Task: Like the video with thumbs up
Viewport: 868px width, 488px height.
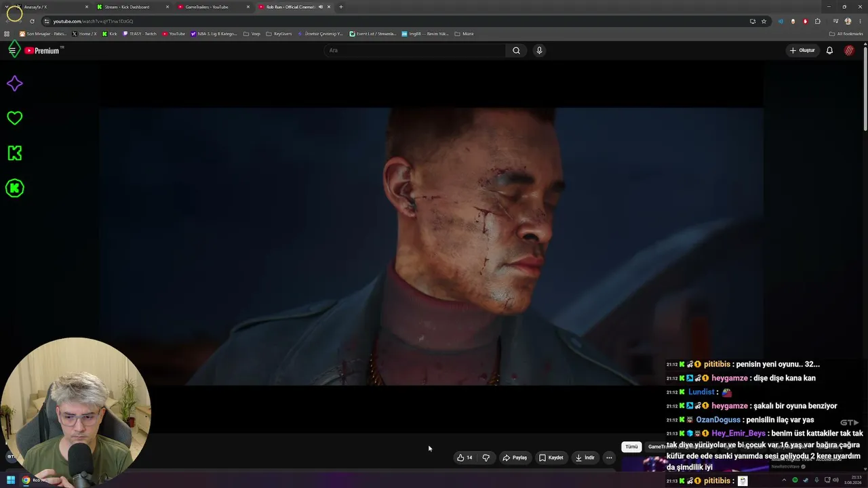Action: pyautogui.click(x=465, y=457)
